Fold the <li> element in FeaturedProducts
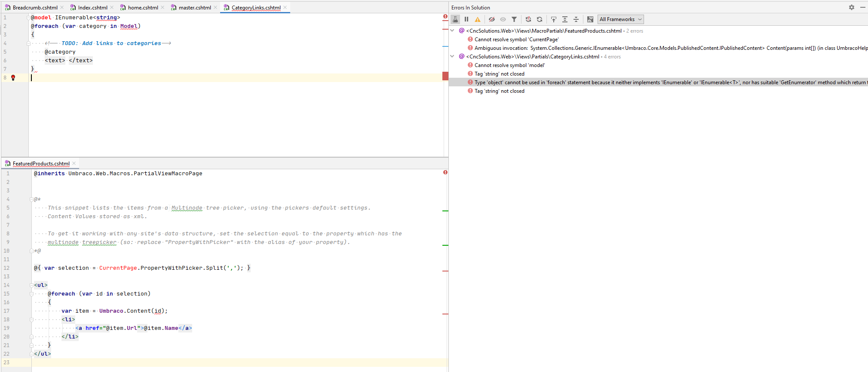Viewport: 868px width, 372px height. tap(31, 320)
